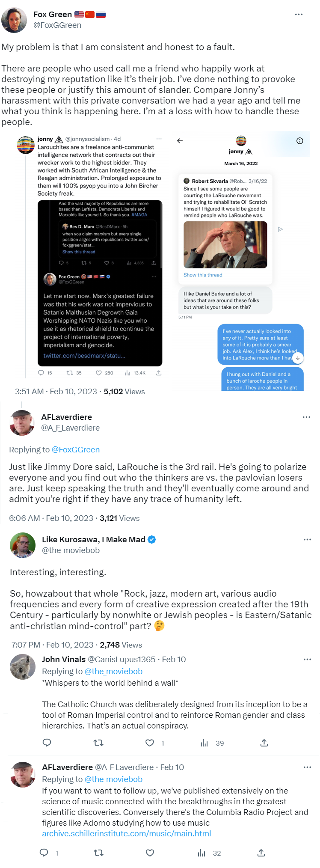320x868 pixels.
Task: Open more options on Fox Green's tweet
Action: point(299,15)
